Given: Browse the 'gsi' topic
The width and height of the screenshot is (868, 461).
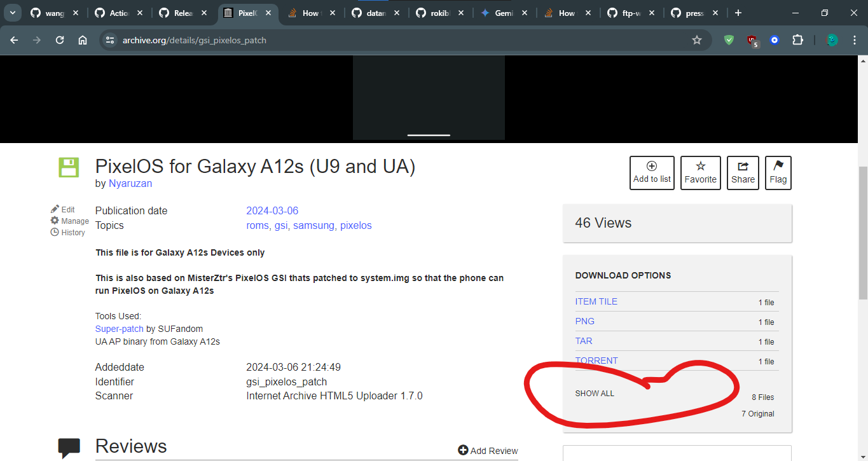Looking at the screenshot, I should tap(281, 225).
